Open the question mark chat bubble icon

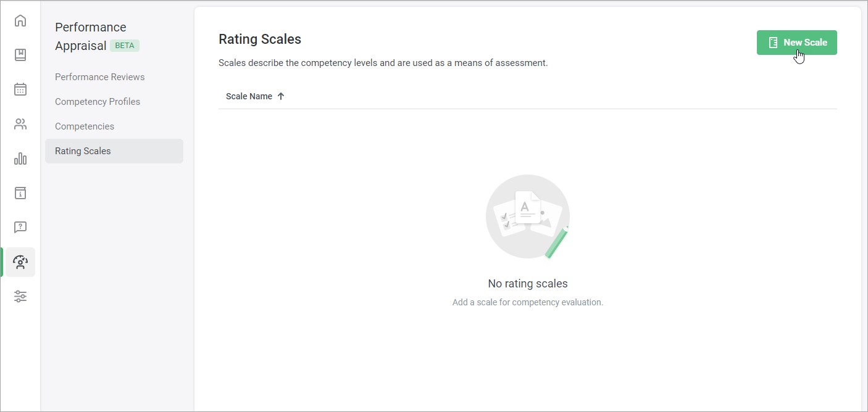(x=20, y=228)
